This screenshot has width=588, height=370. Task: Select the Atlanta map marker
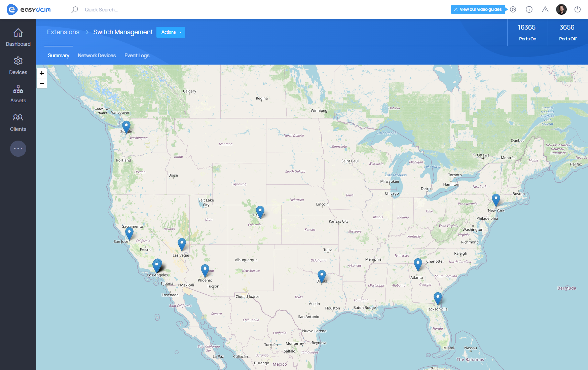tap(418, 265)
